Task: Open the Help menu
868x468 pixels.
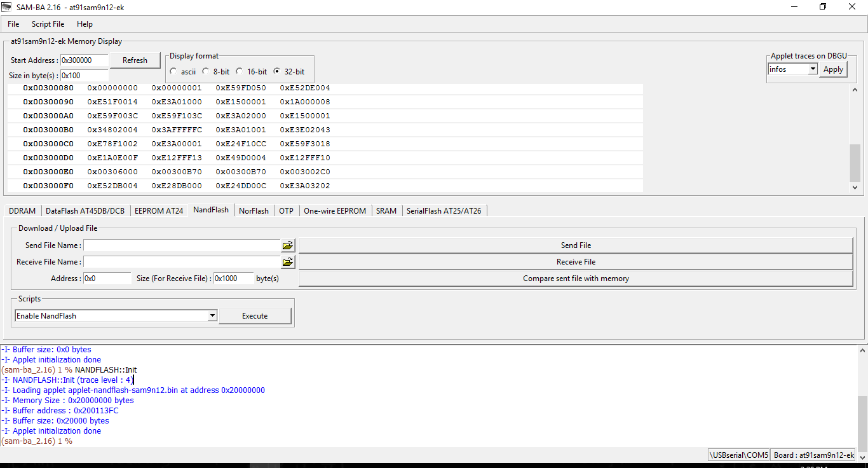Action: pos(85,24)
